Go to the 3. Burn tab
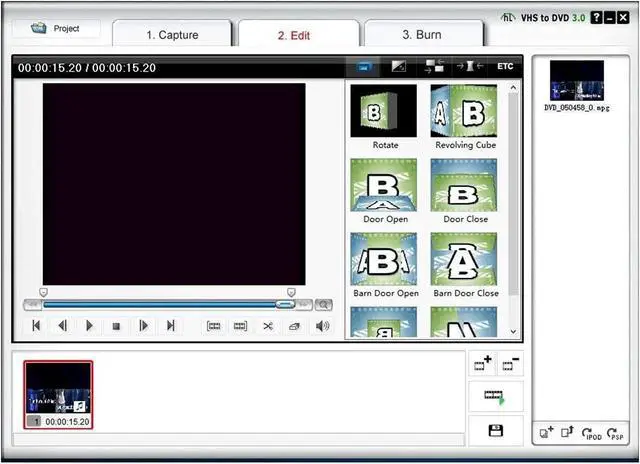The height and width of the screenshot is (464, 640). [x=422, y=34]
